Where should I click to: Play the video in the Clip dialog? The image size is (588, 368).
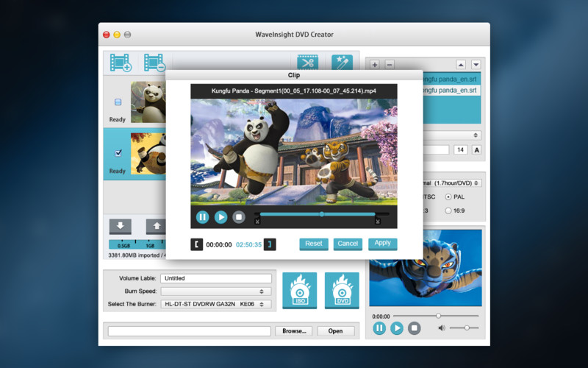point(221,217)
